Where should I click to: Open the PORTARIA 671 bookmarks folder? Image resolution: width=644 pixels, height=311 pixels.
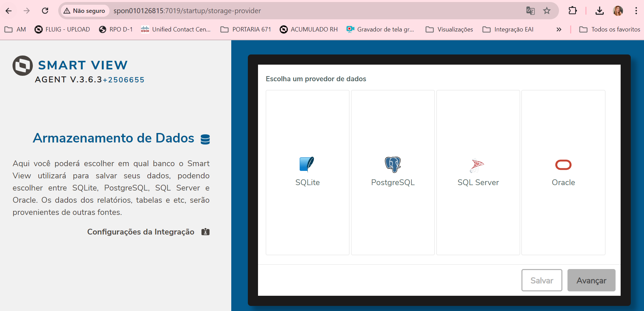tap(246, 29)
